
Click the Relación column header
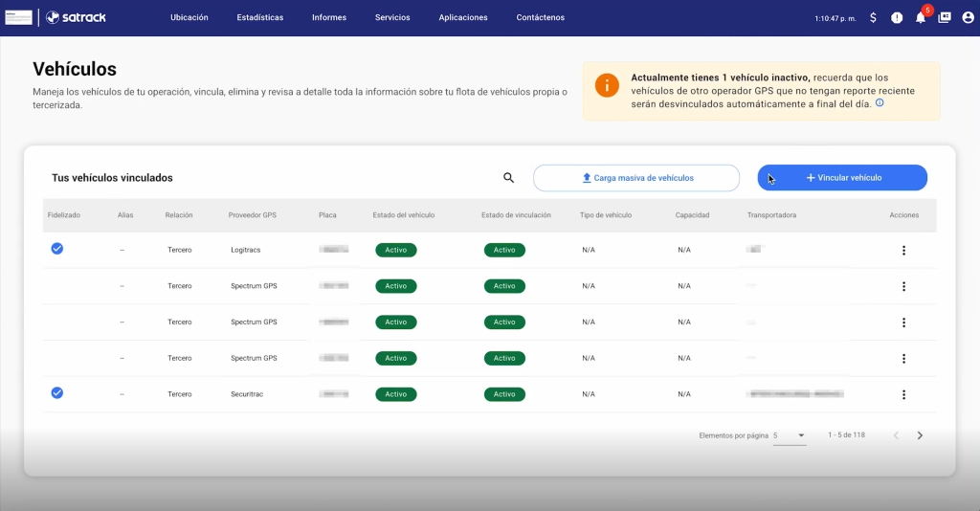point(179,215)
